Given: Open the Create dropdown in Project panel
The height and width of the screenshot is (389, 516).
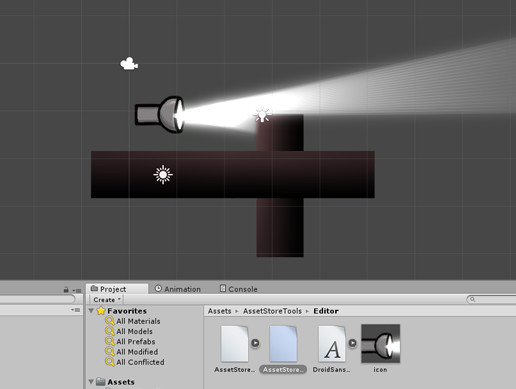Looking at the screenshot, I should [x=107, y=300].
